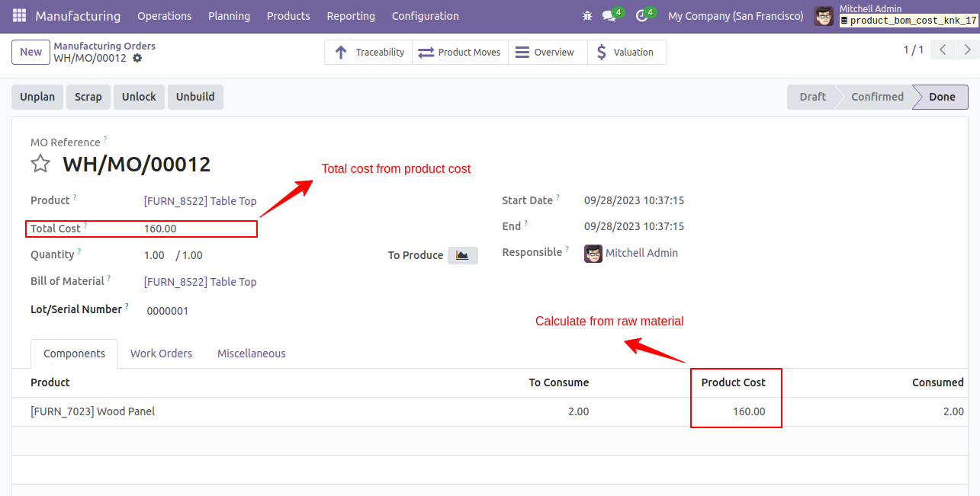Click the Responsible user avatar
Image resolution: width=980 pixels, height=496 pixels.
pos(593,254)
